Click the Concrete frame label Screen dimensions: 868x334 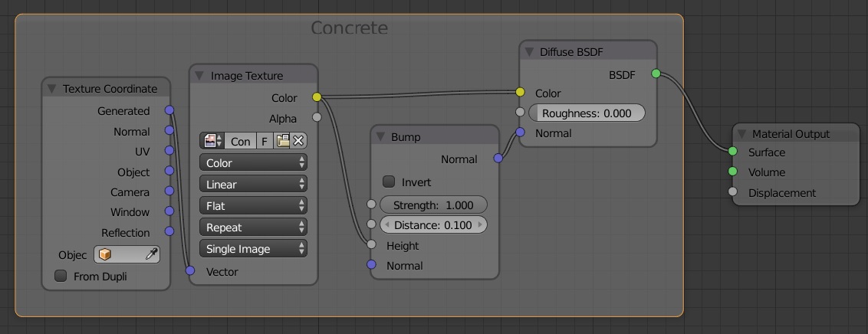[349, 28]
